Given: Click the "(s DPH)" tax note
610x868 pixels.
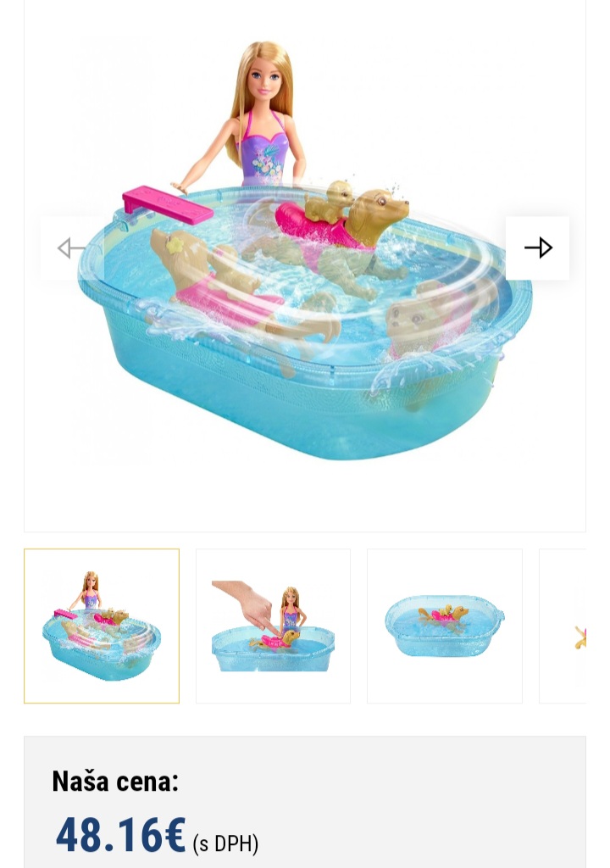Looking at the screenshot, I should point(225,843).
